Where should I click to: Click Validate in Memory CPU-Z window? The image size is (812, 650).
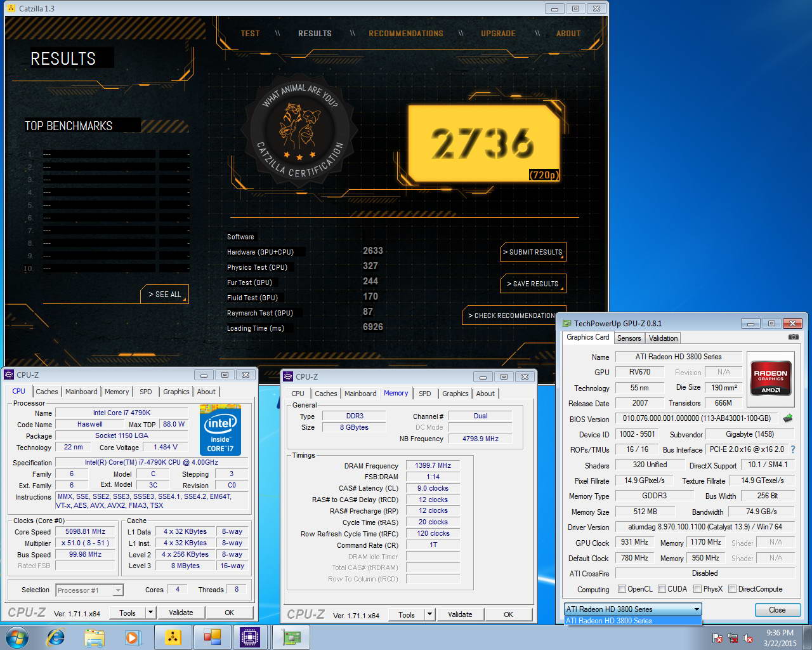tap(460, 614)
